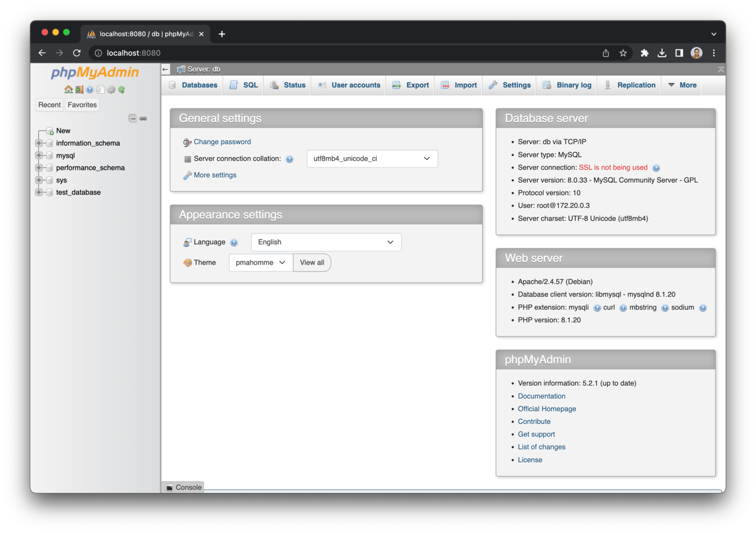756x533 pixels.
Task: Click help icon after mysqli extension
Action: point(597,308)
